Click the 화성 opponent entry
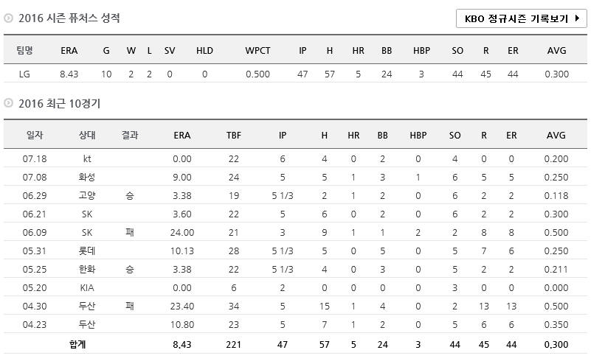 [87, 178]
